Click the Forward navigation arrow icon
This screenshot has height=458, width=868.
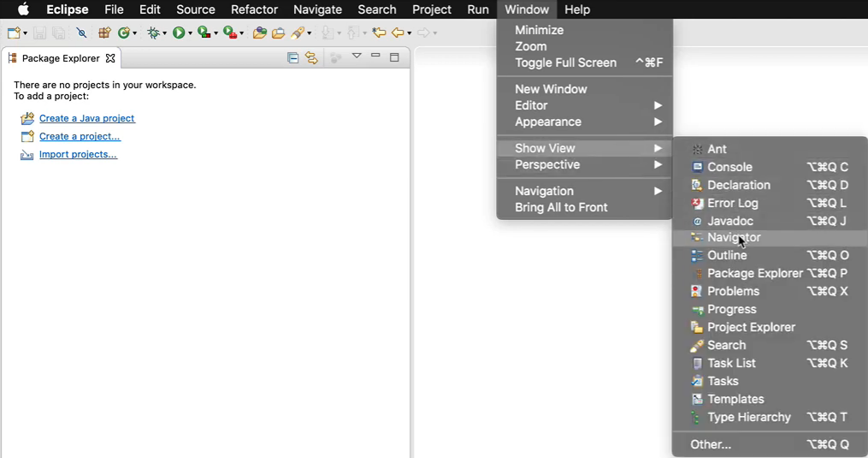click(x=423, y=33)
